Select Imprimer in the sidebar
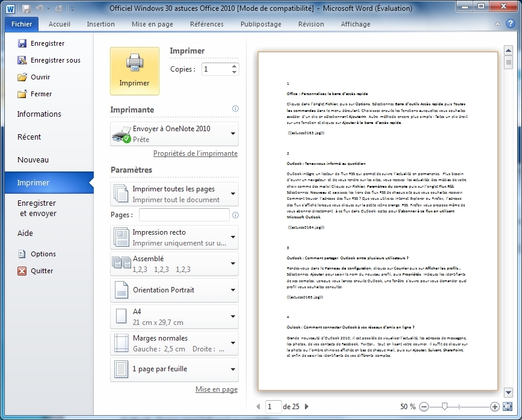Image resolution: width=522 pixels, height=420 pixels. 49,182
